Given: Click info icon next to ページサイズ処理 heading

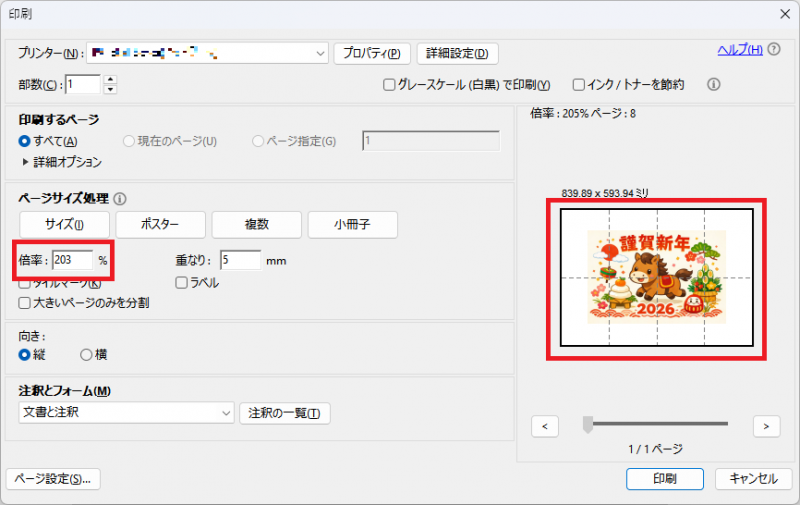Looking at the screenshot, I should (x=120, y=199).
